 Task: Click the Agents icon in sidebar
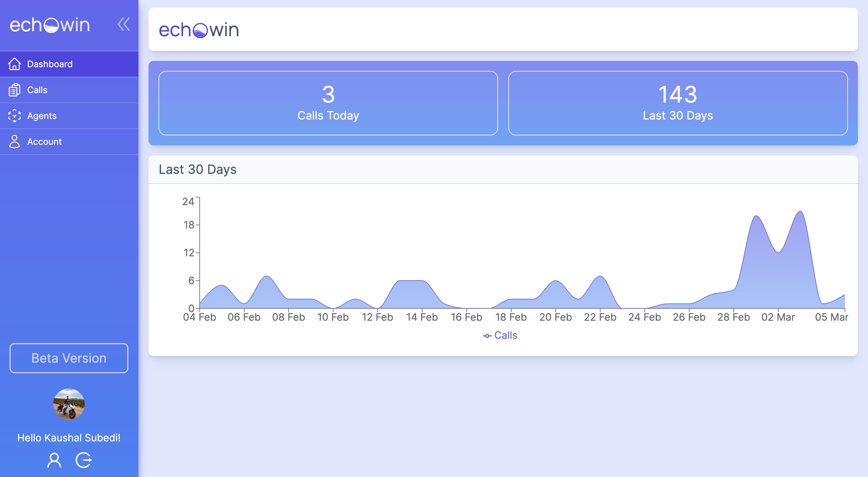14,116
